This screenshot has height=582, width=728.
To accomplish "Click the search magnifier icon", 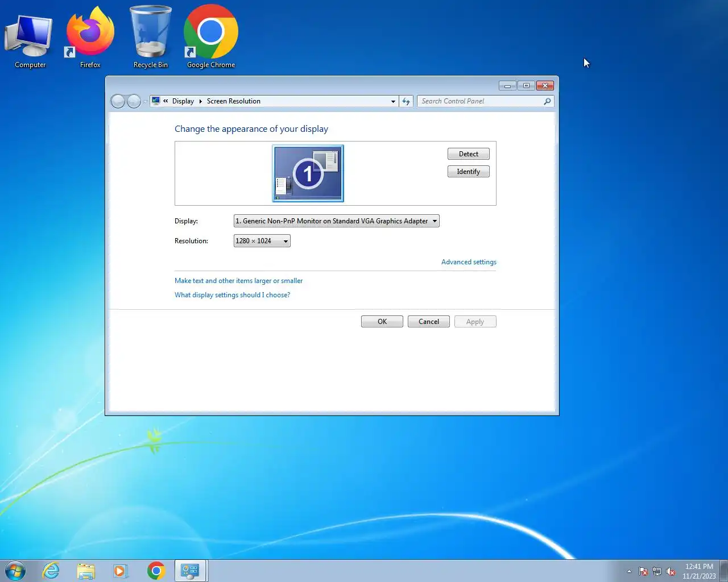I will pyautogui.click(x=547, y=101).
